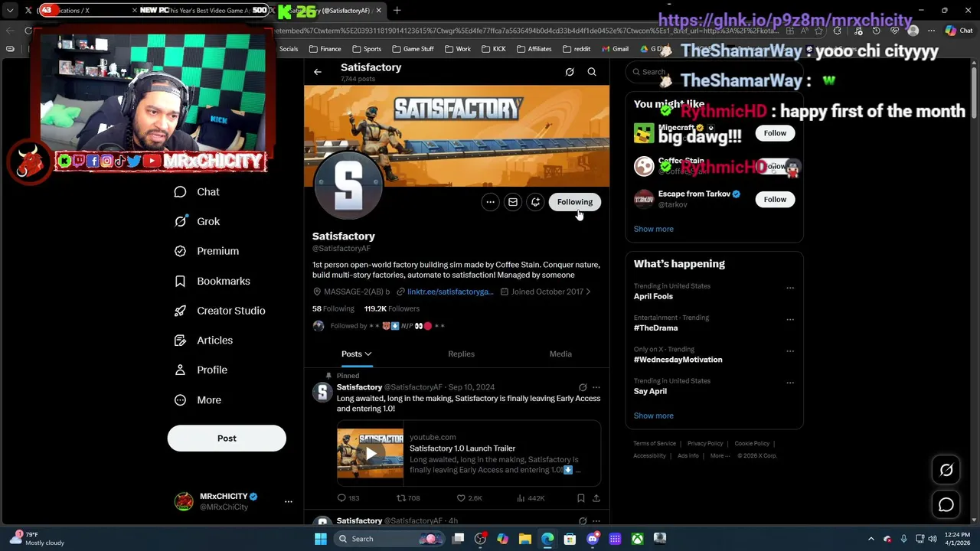
Task: Switch to the Replies tab
Action: [x=461, y=354]
